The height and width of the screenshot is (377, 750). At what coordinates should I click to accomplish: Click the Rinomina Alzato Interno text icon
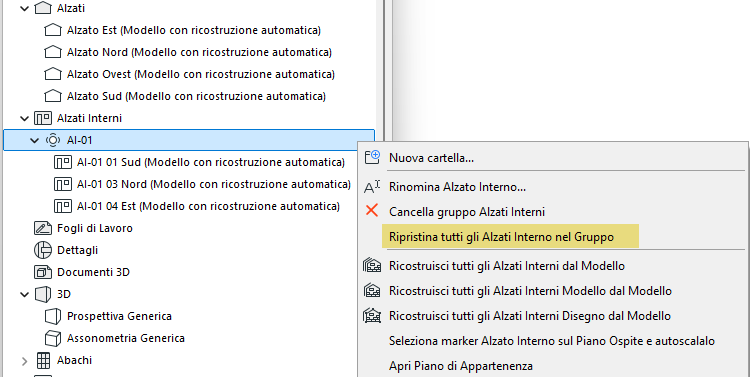(372, 187)
